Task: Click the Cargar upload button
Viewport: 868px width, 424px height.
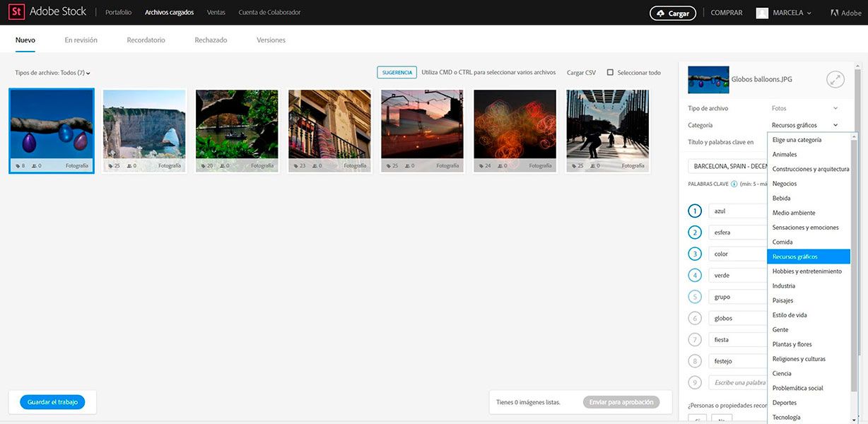Action: click(673, 13)
